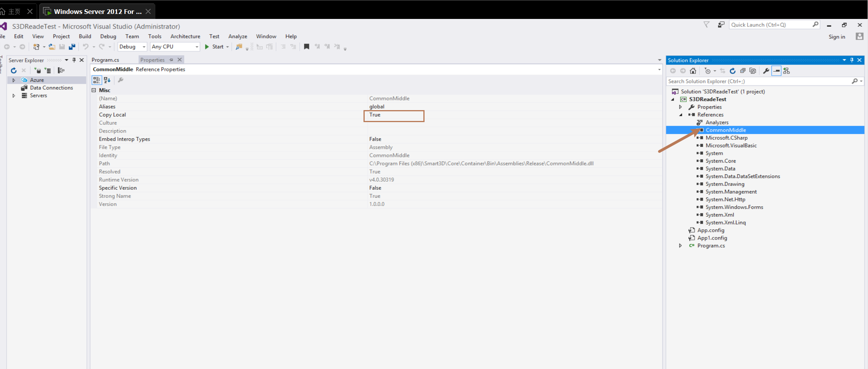Click the Send Feedback icon
Viewport: 868px width, 369px height.
(x=721, y=25)
